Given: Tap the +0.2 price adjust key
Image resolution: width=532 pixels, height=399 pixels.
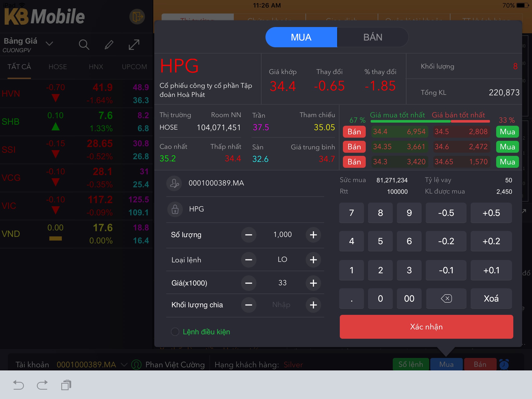Looking at the screenshot, I should [491, 241].
